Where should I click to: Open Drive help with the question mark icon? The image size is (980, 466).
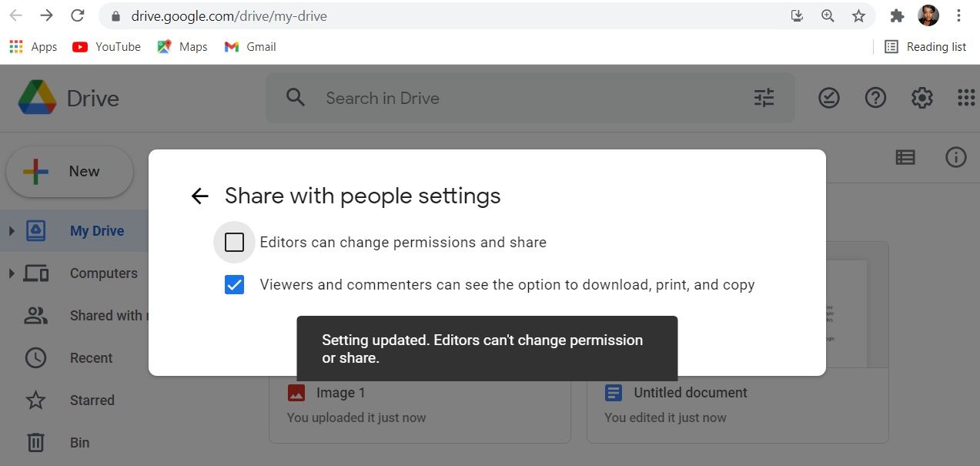[x=875, y=98]
